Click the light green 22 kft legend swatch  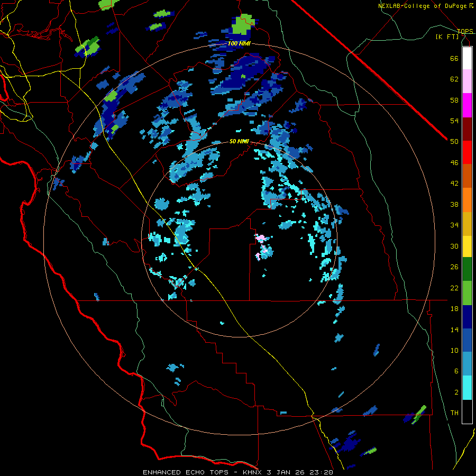(x=467, y=293)
